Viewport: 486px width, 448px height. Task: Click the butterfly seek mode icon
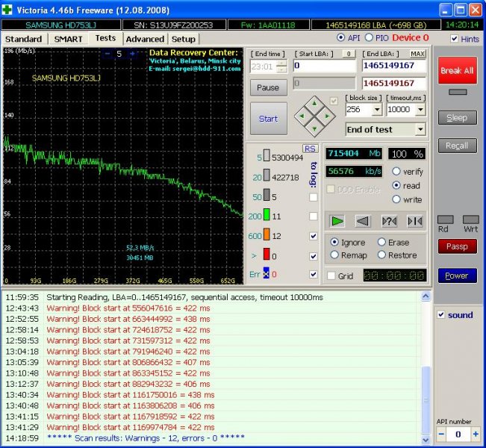point(414,221)
